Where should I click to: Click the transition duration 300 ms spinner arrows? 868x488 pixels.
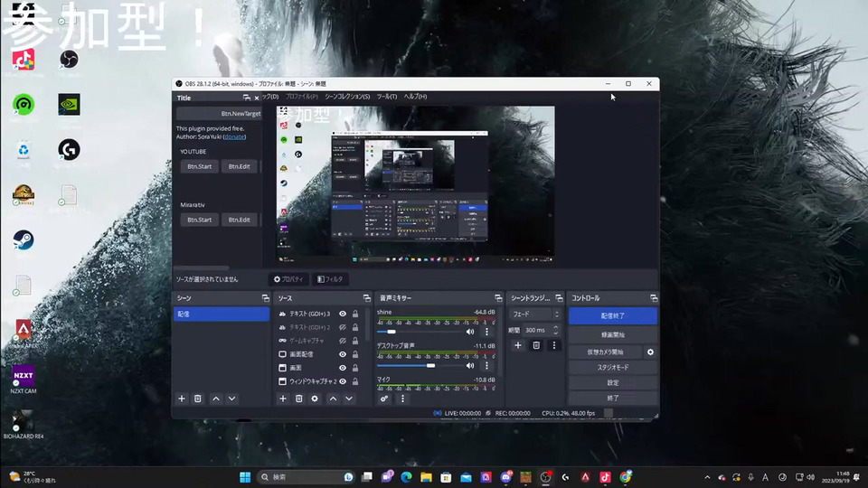(556, 330)
